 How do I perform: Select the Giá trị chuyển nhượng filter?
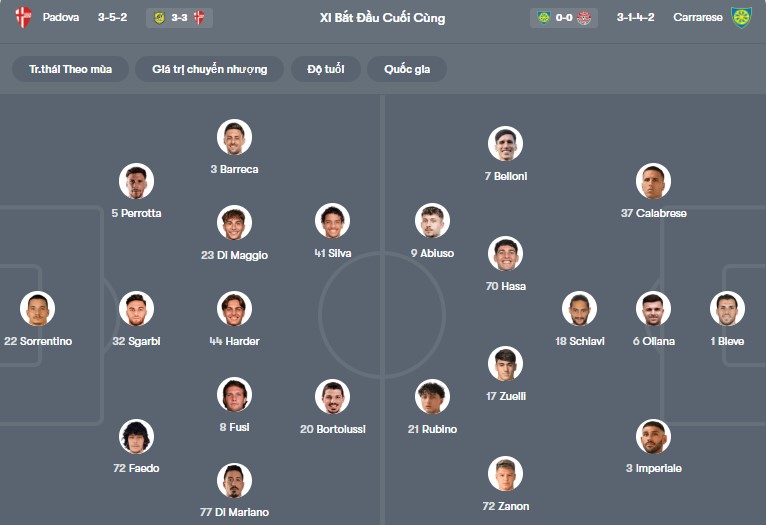coord(210,69)
